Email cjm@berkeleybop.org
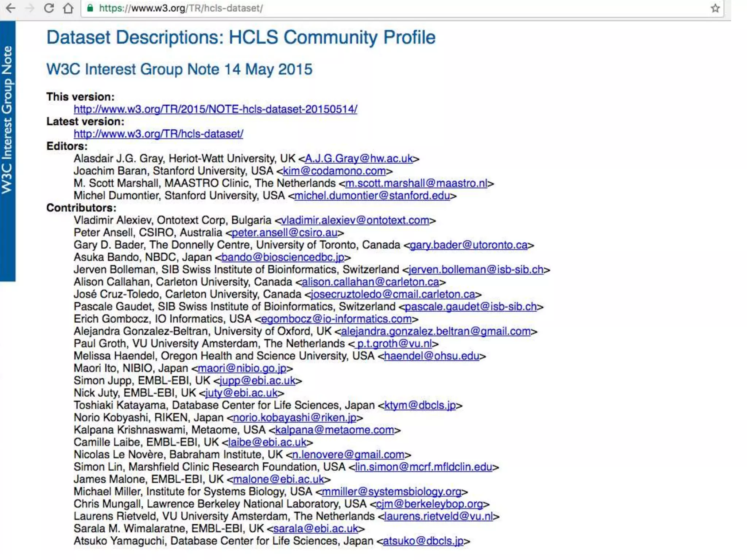This screenshot has height=560, width=747. click(430, 504)
